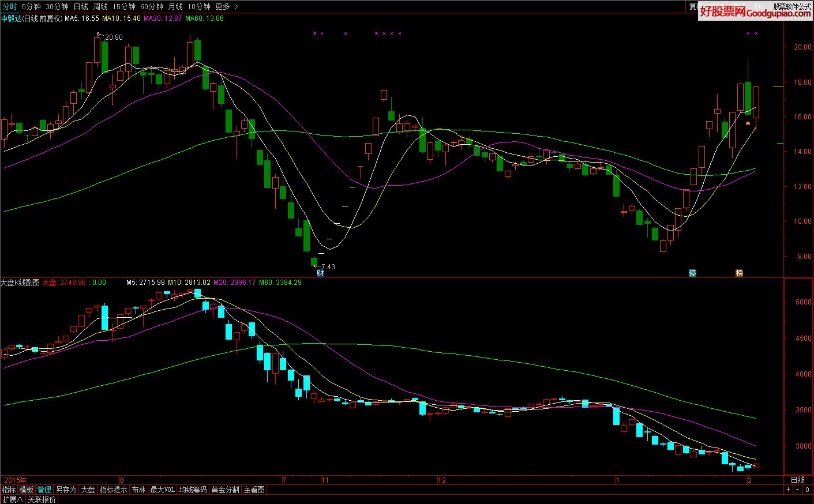Click the 榜 ranking marker icon
Viewport: 814px width, 504px height.
[x=739, y=273]
